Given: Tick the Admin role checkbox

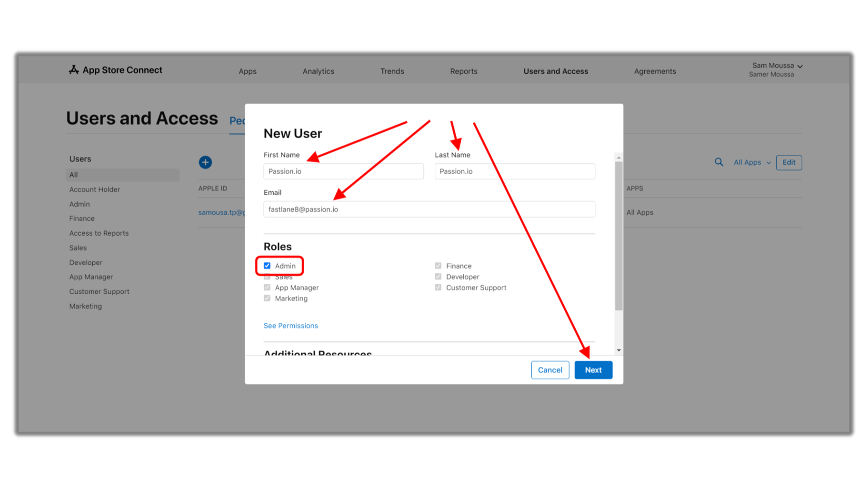Looking at the screenshot, I should click(x=267, y=266).
